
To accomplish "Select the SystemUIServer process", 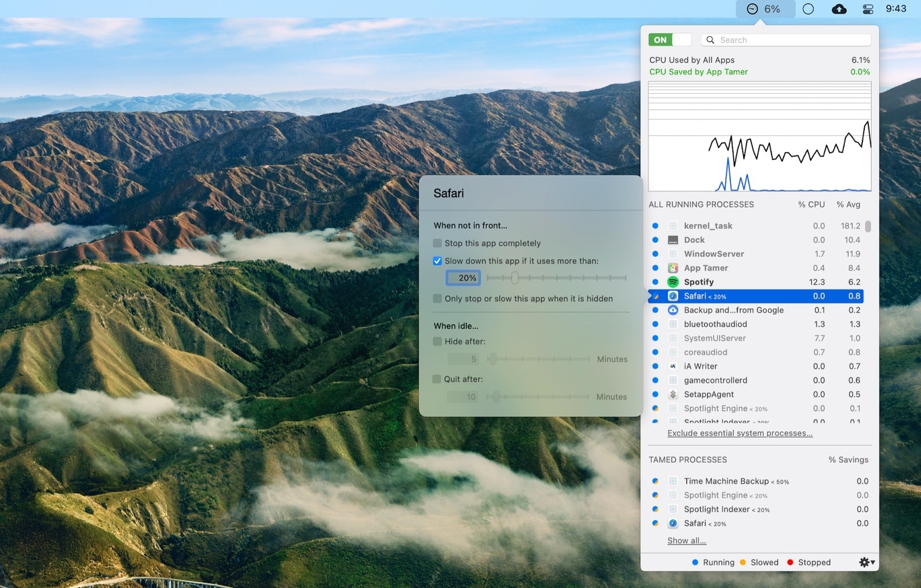I will (756, 338).
